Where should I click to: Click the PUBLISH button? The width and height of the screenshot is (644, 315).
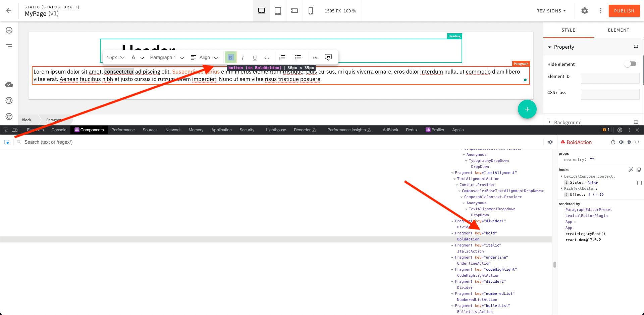[624, 10]
